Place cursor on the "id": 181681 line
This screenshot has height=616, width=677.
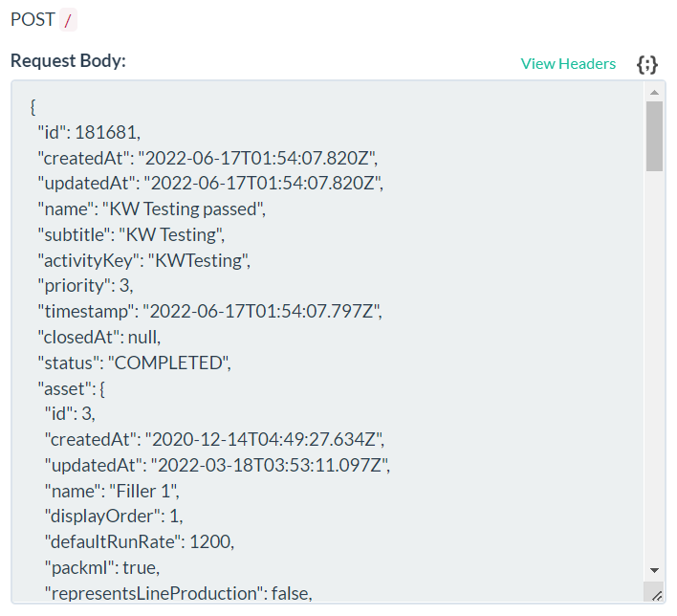(x=89, y=132)
